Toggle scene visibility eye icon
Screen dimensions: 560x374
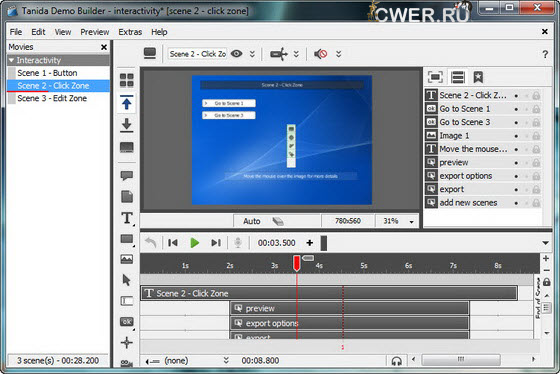tap(236, 54)
